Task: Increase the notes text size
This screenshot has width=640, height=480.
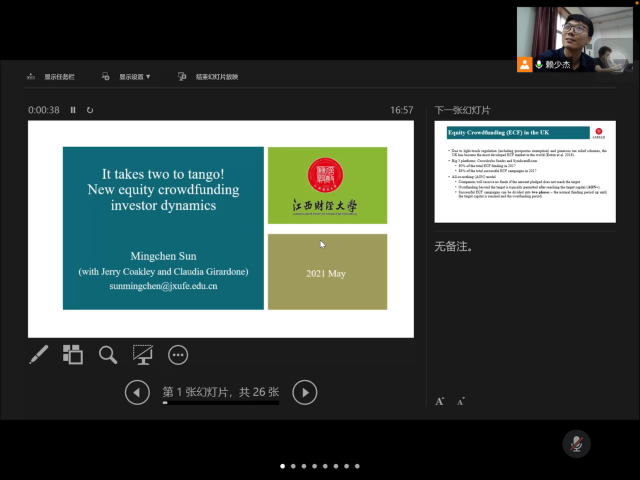Action: tap(440, 401)
